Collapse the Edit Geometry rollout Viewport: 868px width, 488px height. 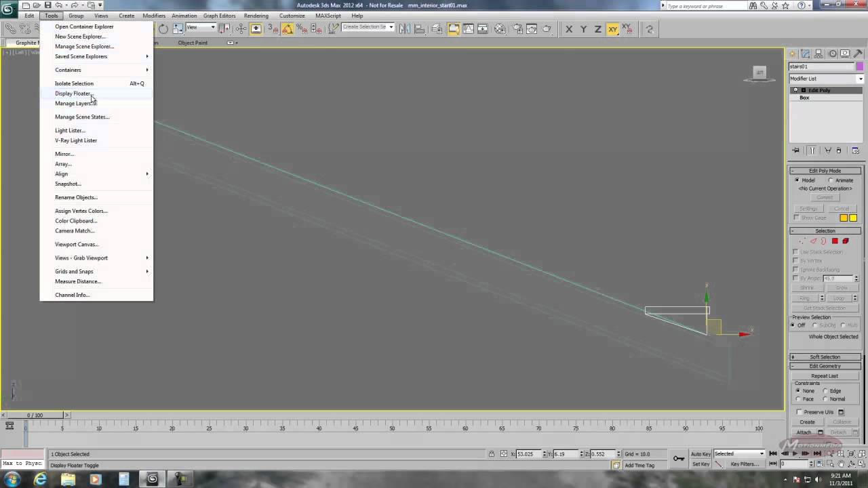click(x=825, y=366)
